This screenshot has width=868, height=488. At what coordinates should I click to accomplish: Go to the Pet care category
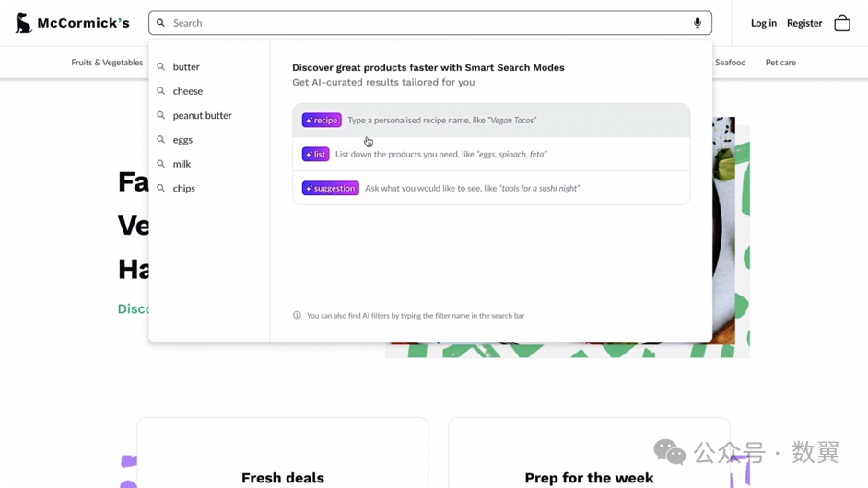pyautogui.click(x=780, y=63)
